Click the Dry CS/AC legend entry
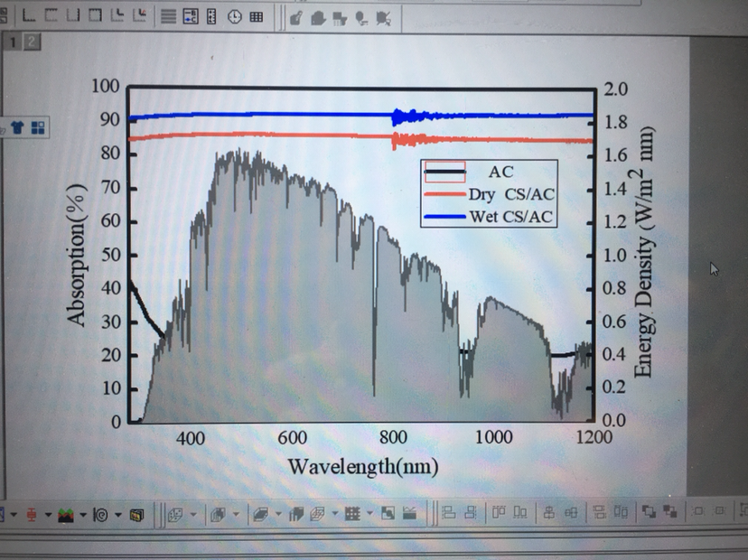The width and height of the screenshot is (748, 560). (490, 194)
